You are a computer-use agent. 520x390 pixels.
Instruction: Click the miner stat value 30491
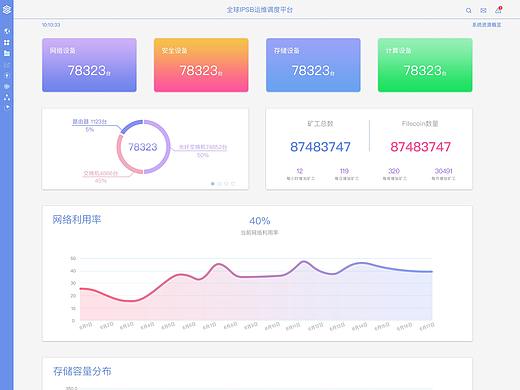[x=443, y=171]
